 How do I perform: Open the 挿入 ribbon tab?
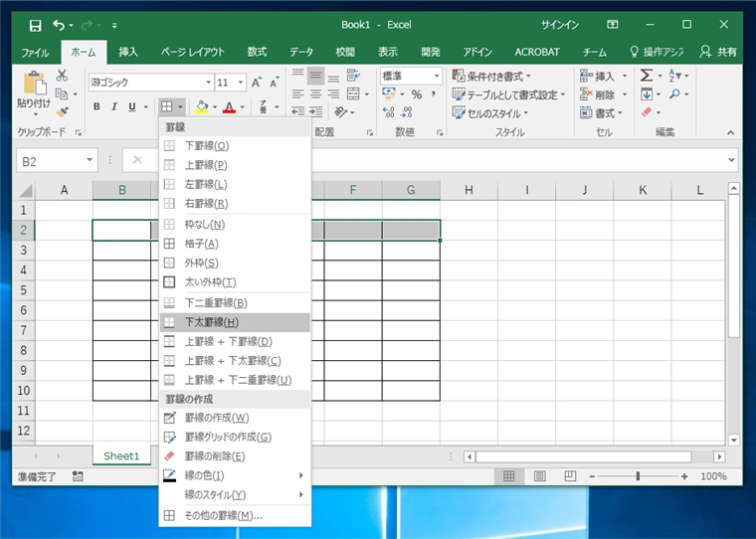pos(128,52)
